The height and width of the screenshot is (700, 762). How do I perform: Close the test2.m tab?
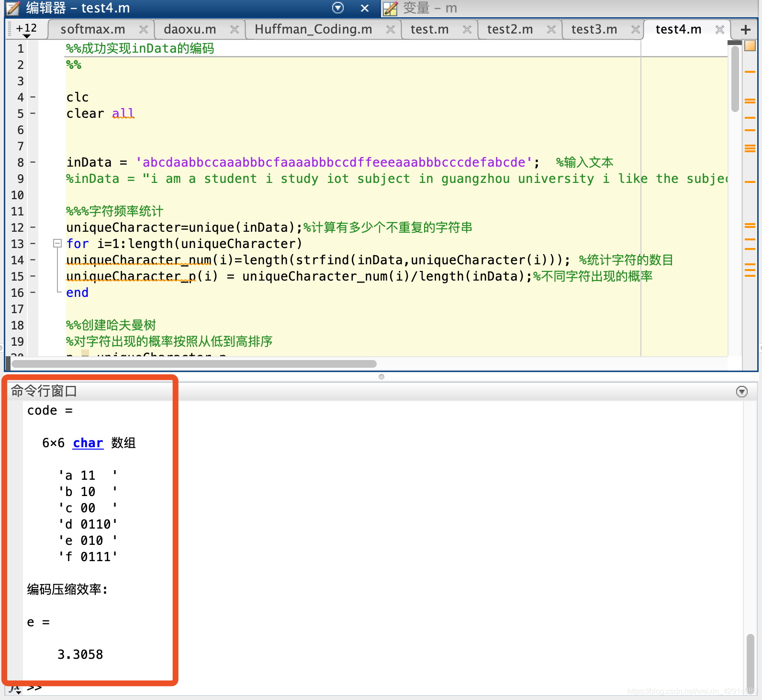pyautogui.click(x=551, y=30)
